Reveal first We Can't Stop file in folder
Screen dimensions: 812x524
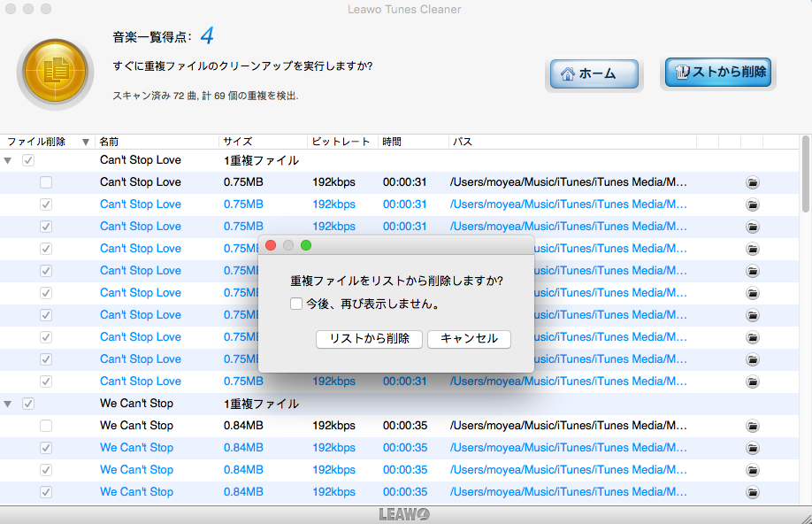tap(752, 426)
